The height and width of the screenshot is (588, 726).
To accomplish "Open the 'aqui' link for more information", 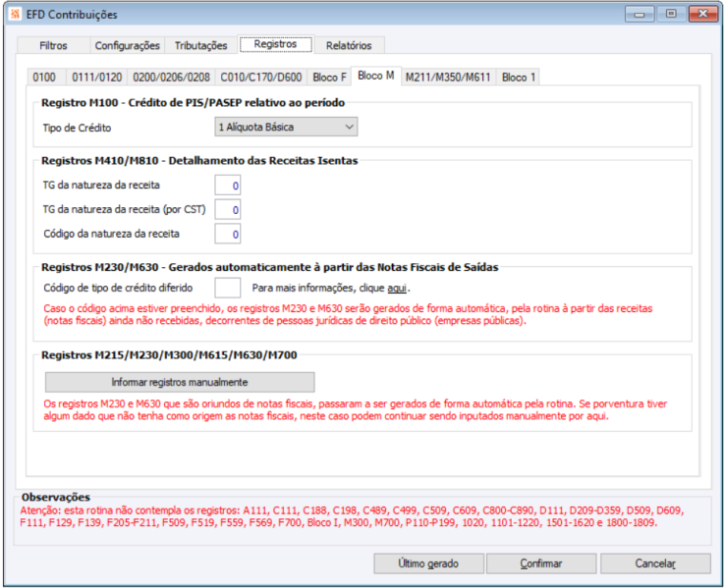I will (397, 289).
